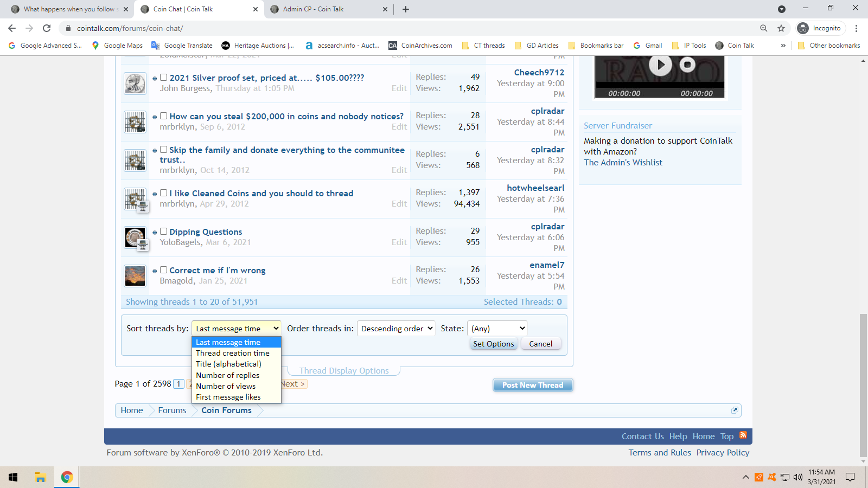Click the zoom magnifier in address bar

pos(764,28)
